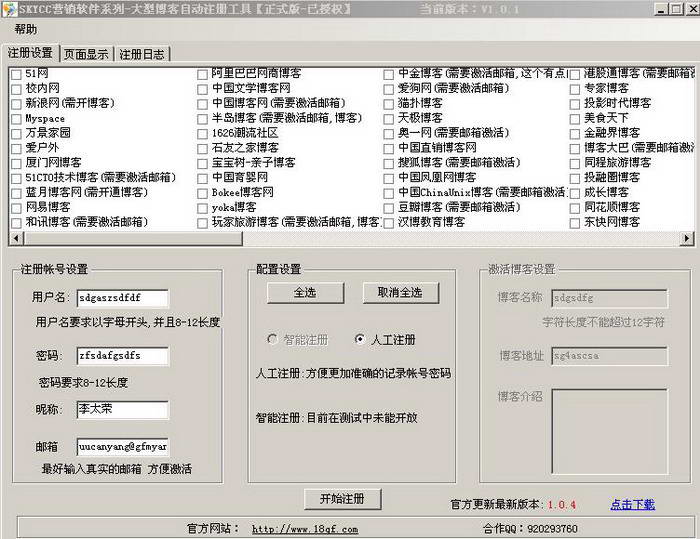Viewport: 700px width, 539px height.
Task: Click the blog list scroll-left arrow
Action: tap(17, 238)
